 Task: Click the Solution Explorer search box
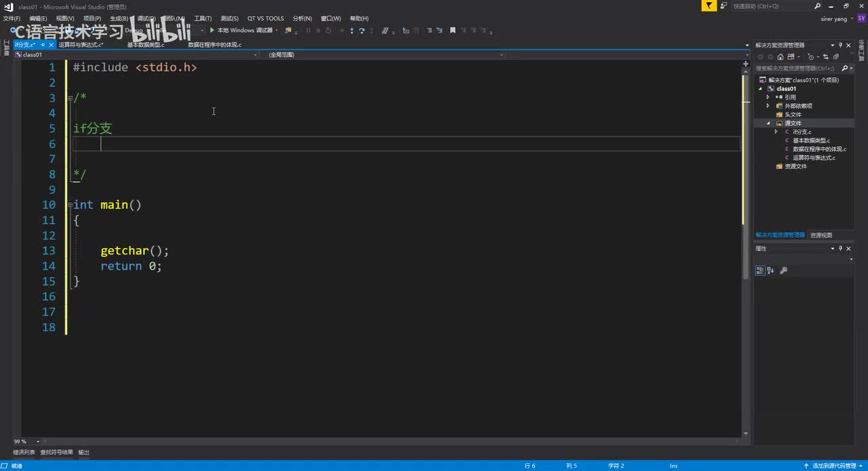797,68
